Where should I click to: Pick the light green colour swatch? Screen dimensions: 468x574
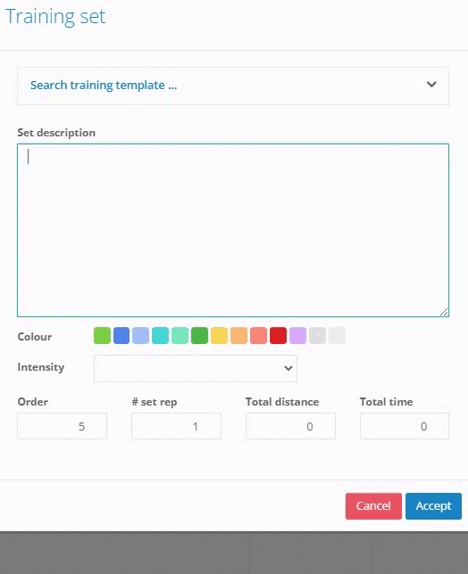coord(102,336)
